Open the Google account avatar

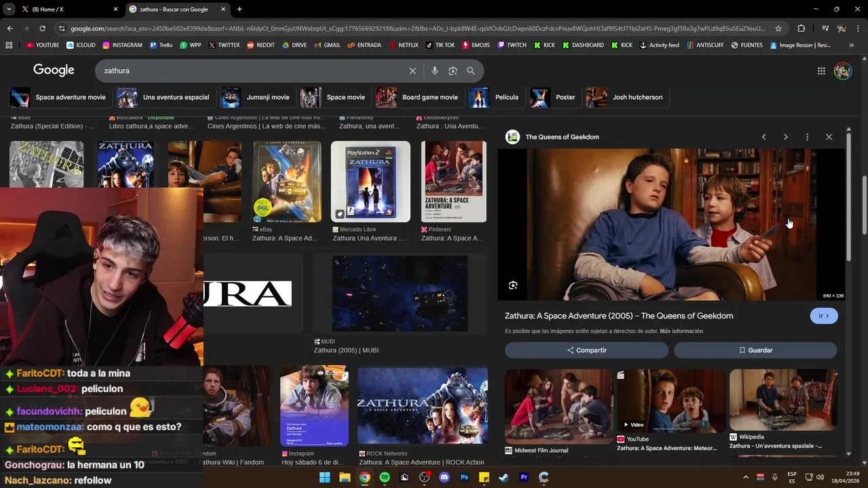(843, 70)
